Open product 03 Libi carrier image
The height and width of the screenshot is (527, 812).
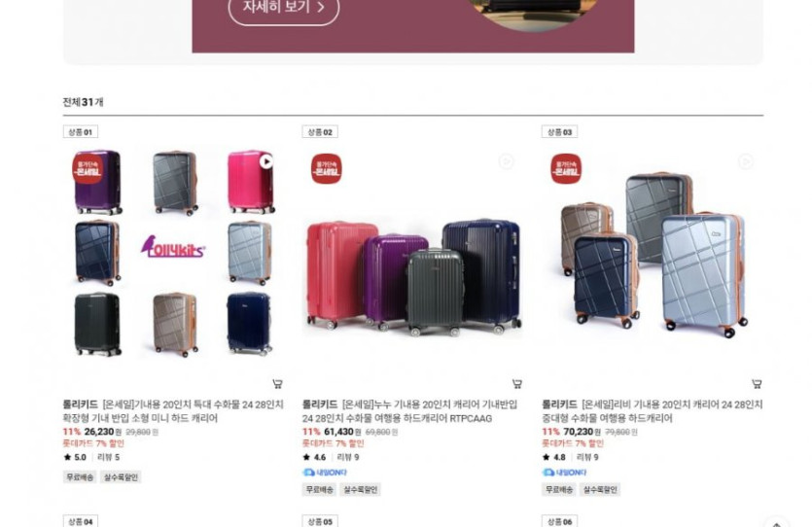(x=653, y=254)
